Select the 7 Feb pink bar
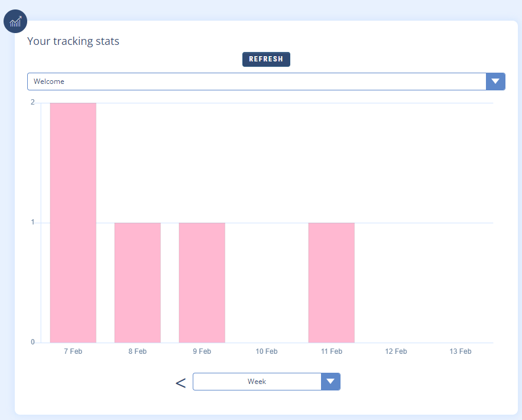 click(x=73, y=223)
